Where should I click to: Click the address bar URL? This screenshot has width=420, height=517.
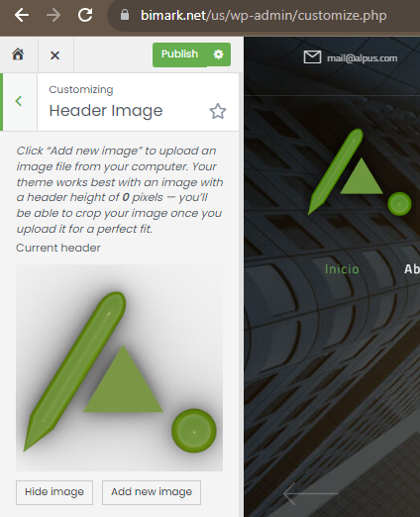[263, 16]
